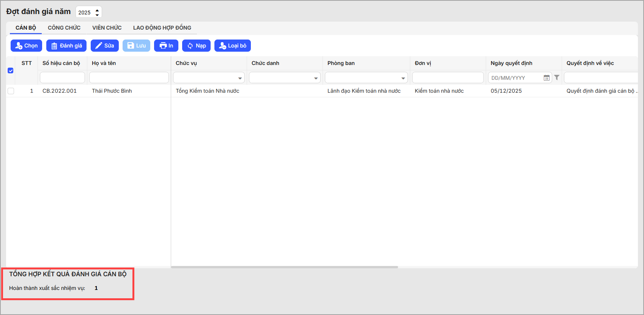
Task: Check the row checkbox for Thái Phước Bình
Action: coord(11,91)
